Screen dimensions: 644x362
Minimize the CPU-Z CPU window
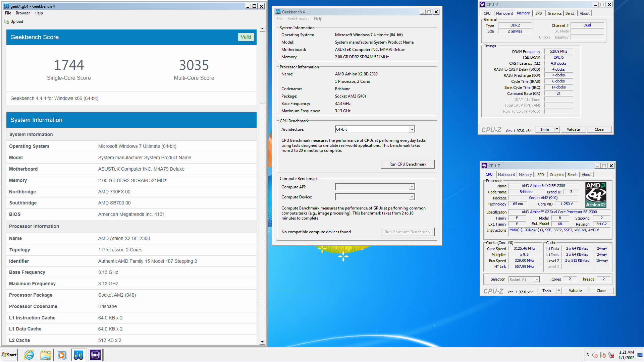tap(598, 166)
